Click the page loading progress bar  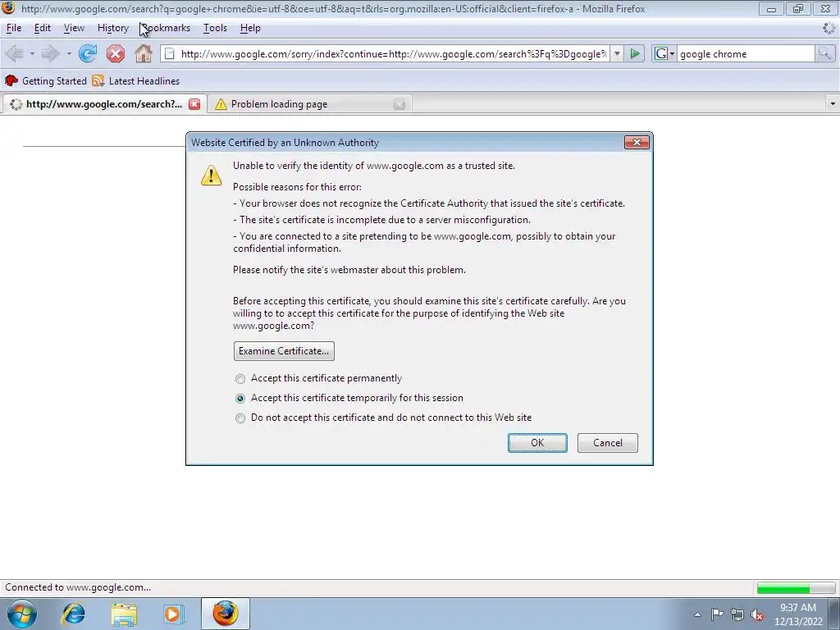(796, 588)
